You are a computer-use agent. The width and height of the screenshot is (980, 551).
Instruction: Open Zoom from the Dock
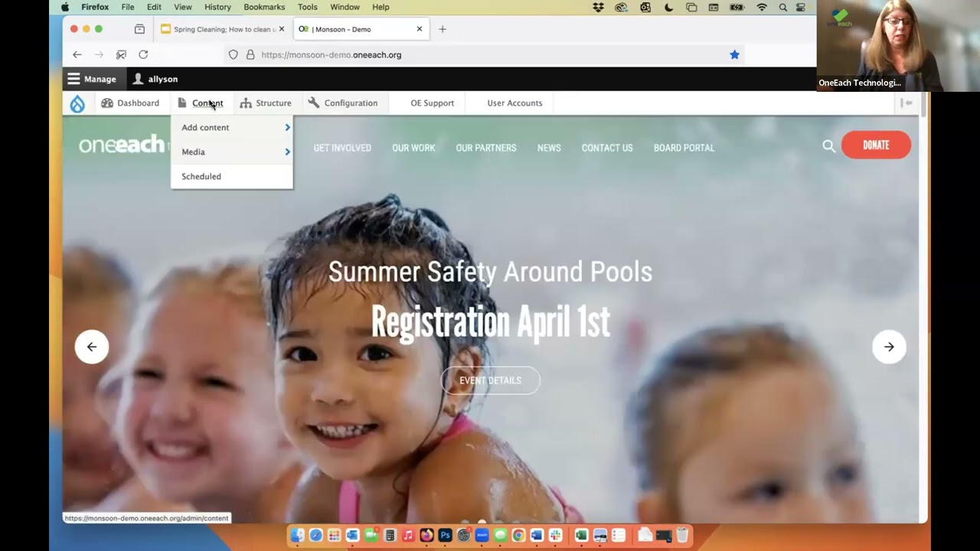482,536
